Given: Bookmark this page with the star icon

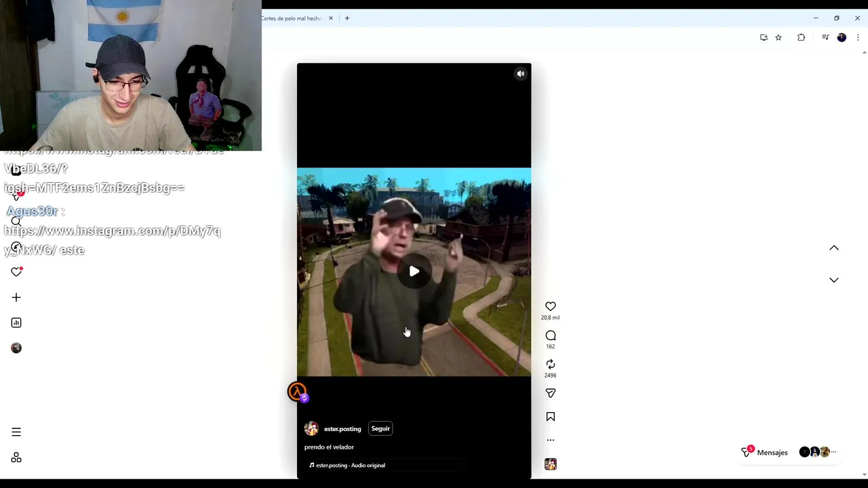Looking at the screenshot, I should click(x=778, y=37).
